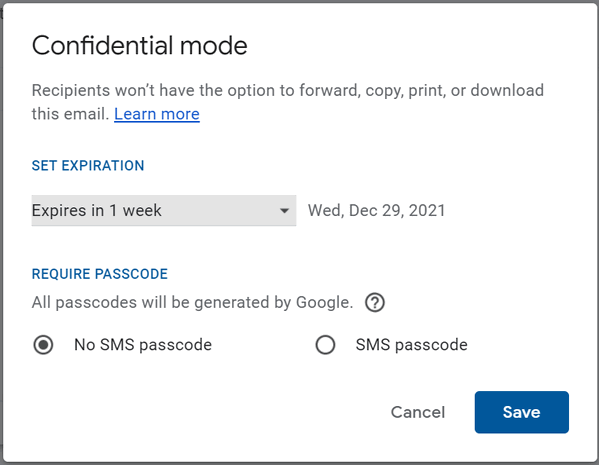Open the passcode help question-mark icon
Viewport: 599px width, 465px height.
pyautogui.click(x=375, y=303)
